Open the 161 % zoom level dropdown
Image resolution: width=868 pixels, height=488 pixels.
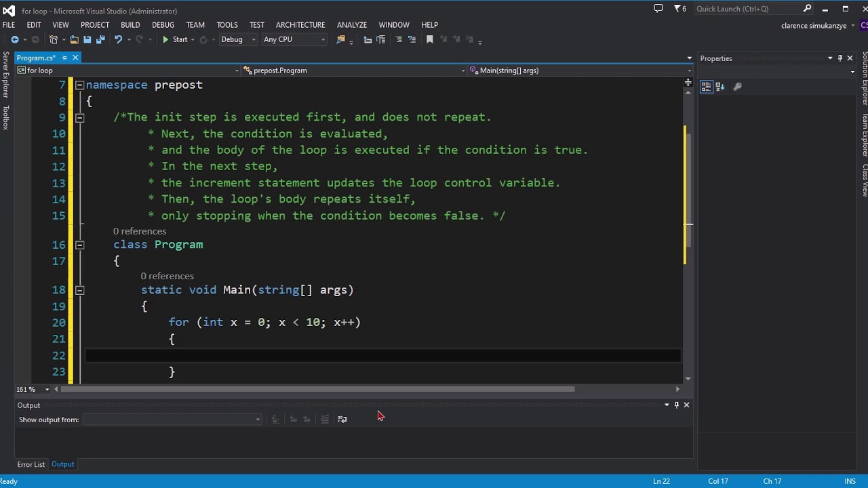(x=47, y=389)
